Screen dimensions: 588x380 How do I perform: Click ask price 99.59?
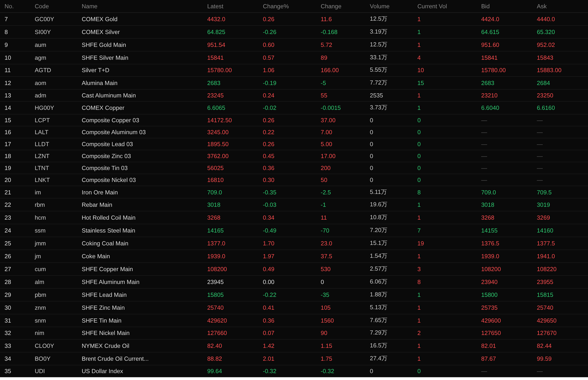544,359
